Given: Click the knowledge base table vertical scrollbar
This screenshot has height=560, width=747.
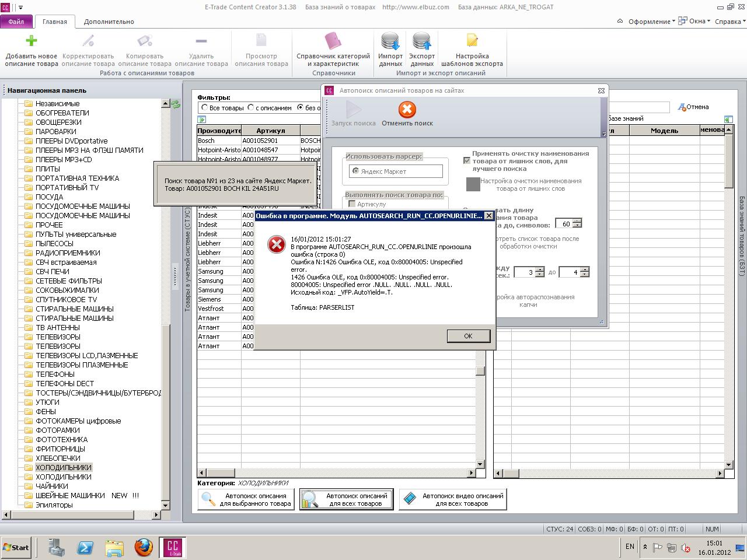Looking at the screenshot, I should click(729, 296).
